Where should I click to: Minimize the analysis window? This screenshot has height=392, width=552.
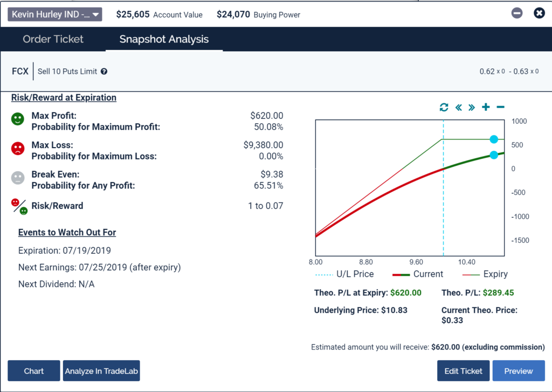click(517, 13)
